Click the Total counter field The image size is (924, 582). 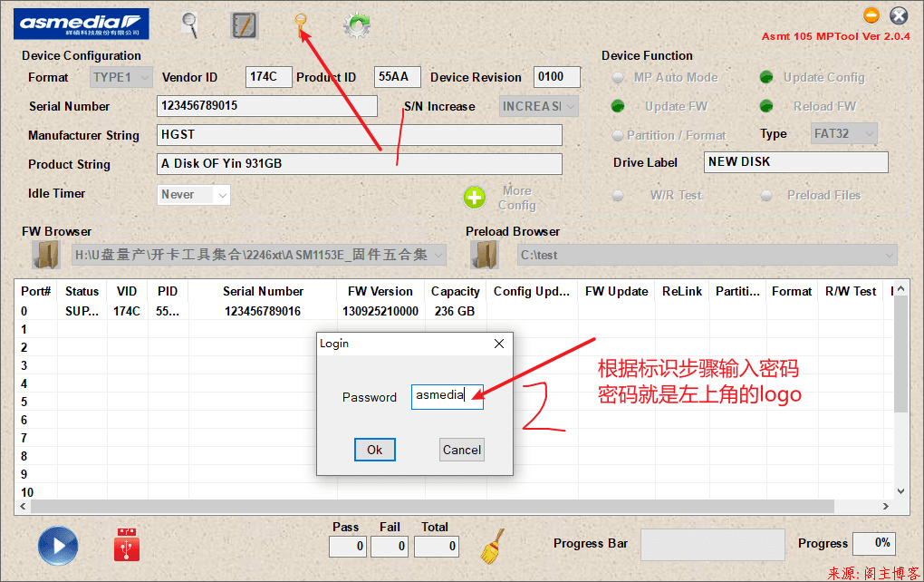coord(436,546)
